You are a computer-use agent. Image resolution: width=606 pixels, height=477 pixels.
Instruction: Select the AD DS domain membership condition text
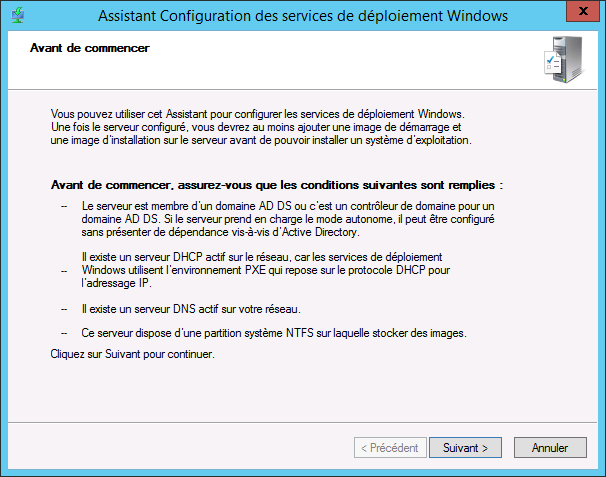pos(300,216)
